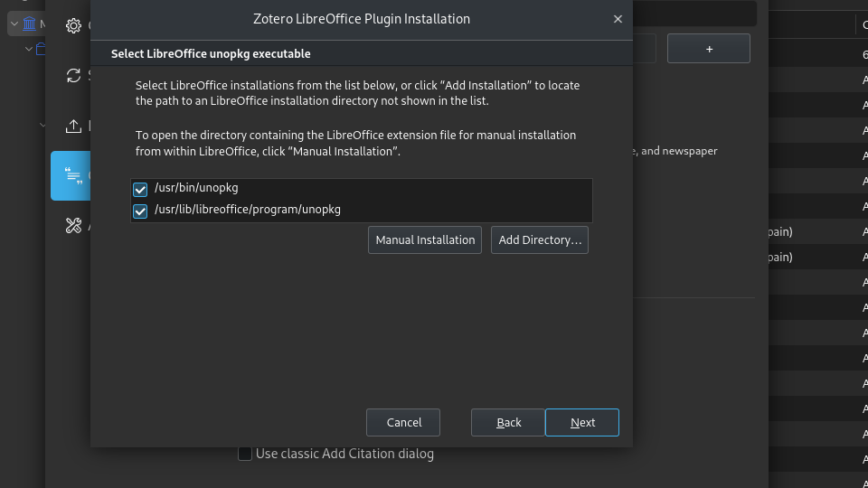868x488 pixels.
Task: Open General settings gear icon in sidebar
Action: [73, 25]
